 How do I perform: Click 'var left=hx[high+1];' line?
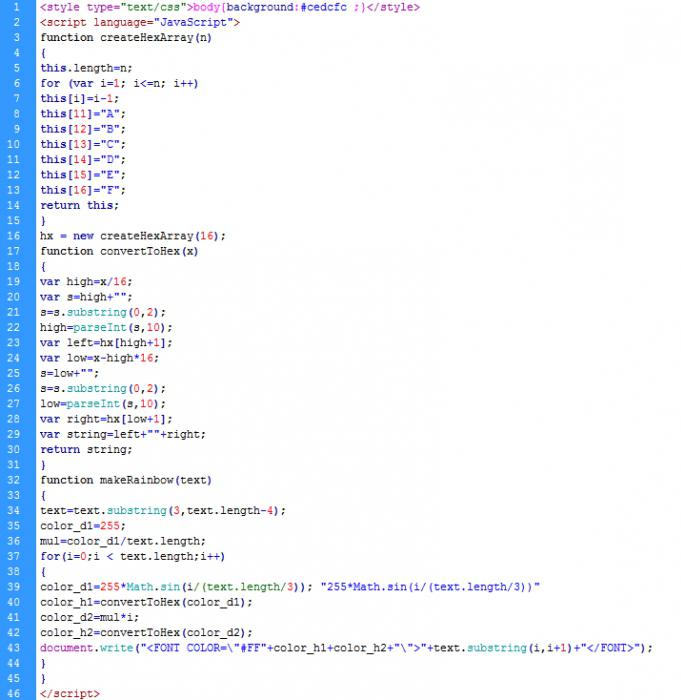pos(106,343)
